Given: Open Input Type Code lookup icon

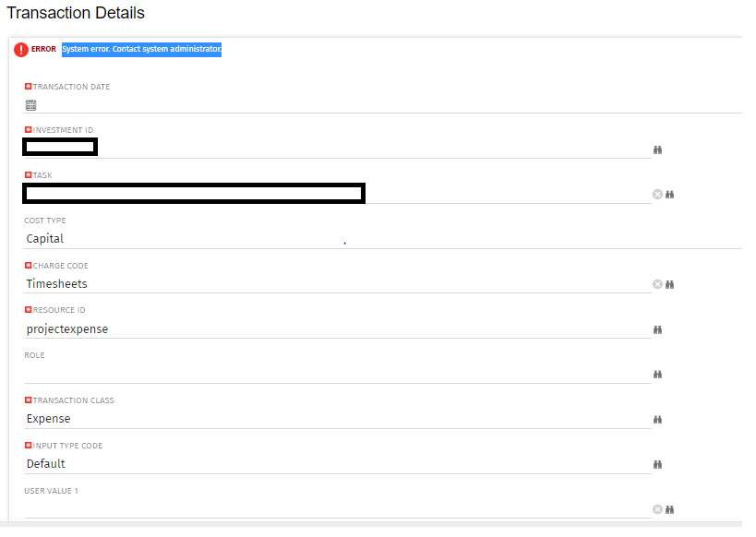Looking at the screenshot, I should click(658, 464).
